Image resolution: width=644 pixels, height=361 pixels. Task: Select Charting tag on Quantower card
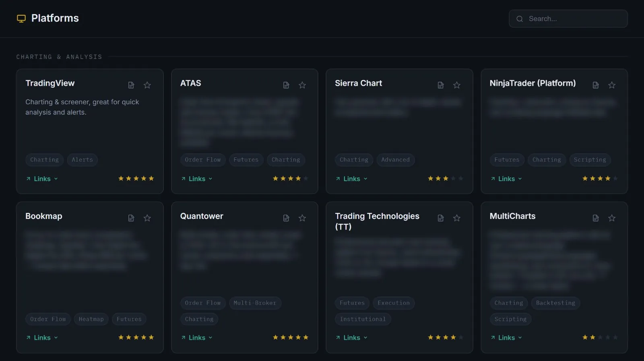pyautogui.click(x=199, y=319)
